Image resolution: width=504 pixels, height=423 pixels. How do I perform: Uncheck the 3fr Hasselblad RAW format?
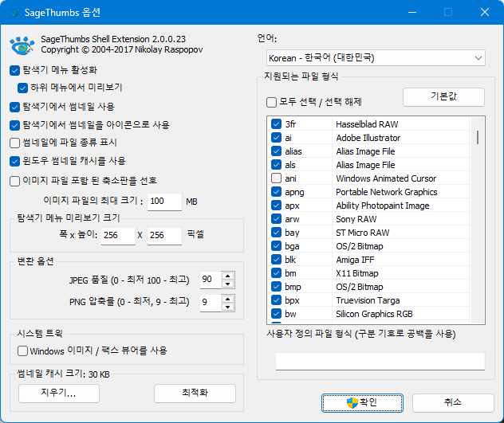[x=276, y=124]
